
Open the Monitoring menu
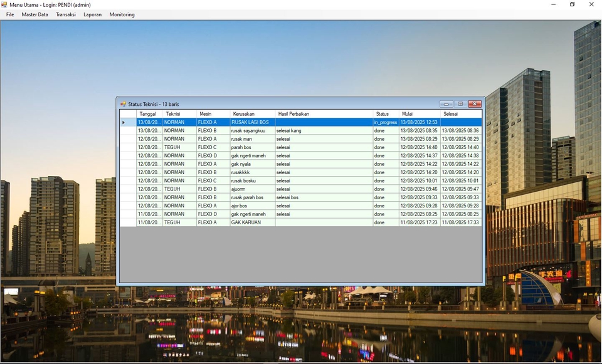(x=122, y=14)
